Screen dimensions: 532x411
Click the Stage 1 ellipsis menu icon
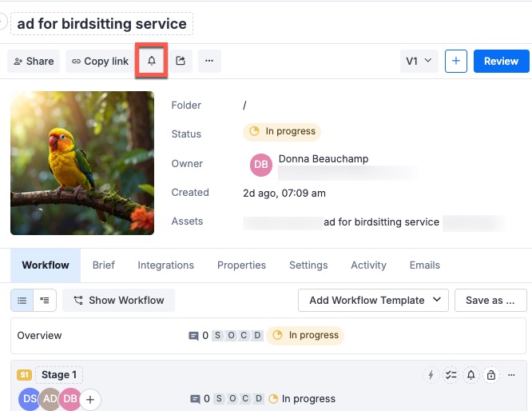511,374
